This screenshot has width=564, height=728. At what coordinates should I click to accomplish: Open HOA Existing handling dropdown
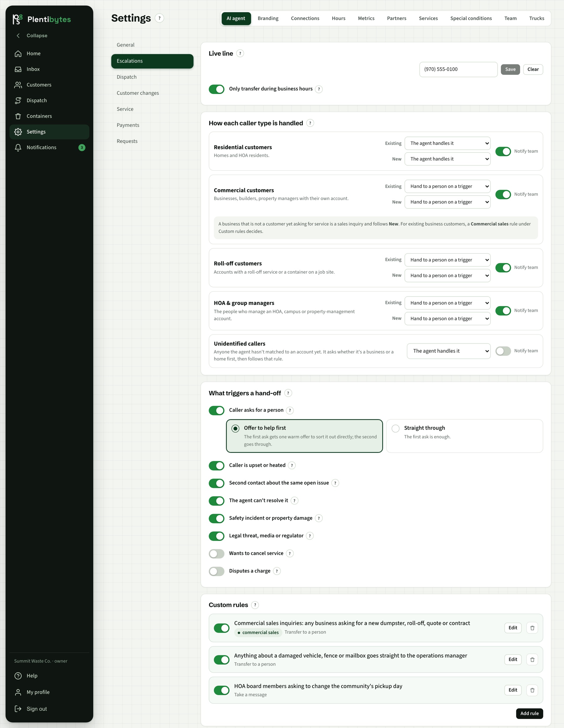(448, 303)
